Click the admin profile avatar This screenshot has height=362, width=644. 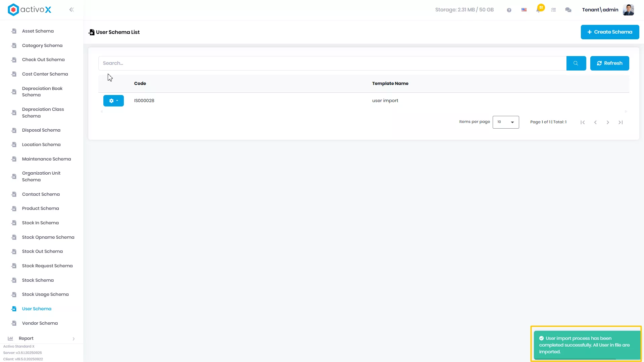pos(628,10)
